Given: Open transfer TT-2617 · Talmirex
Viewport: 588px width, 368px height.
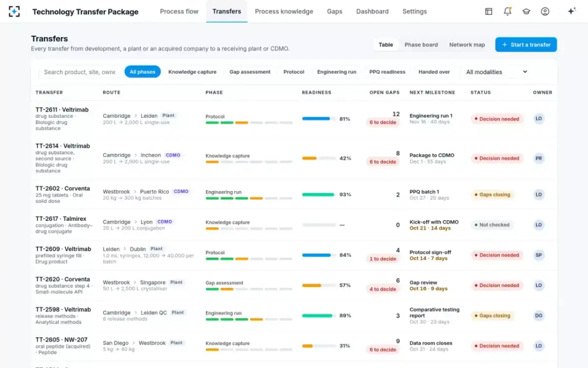Looking at the screenshot, I should (61, 219).
